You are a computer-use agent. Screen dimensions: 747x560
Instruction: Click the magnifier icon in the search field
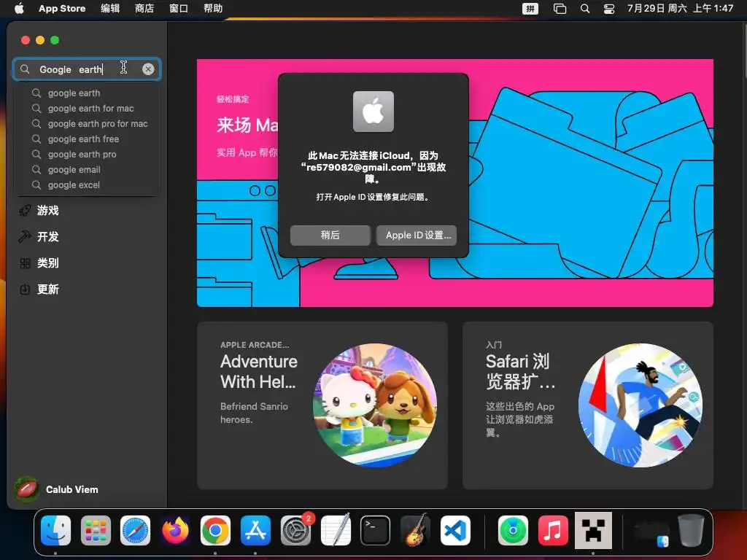(25, 69)
